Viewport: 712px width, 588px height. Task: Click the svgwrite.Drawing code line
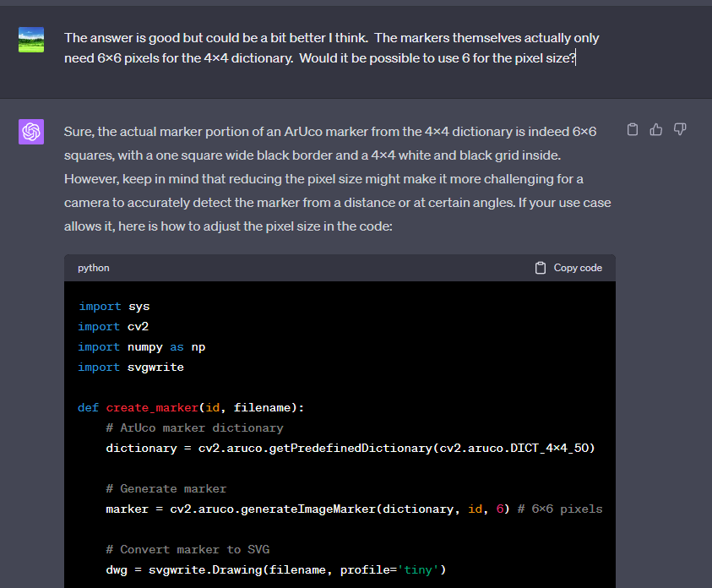tap(275, 569)
